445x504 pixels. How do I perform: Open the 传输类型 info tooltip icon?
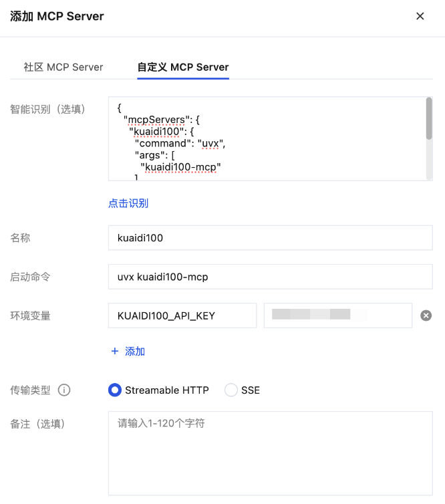tap(64, 390)
